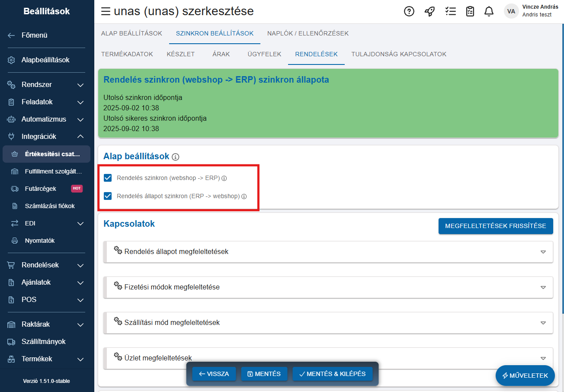Screen dimensions: 564x392
Task: Toggle the hamburger menu icon
Action: tap(106, 12)
